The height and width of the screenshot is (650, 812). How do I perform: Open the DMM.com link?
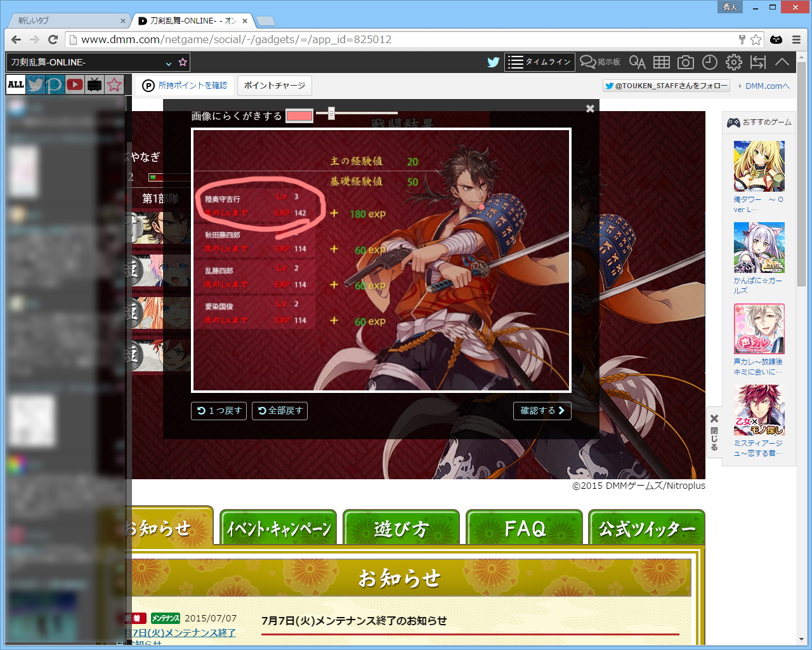(x=767, y=86)
